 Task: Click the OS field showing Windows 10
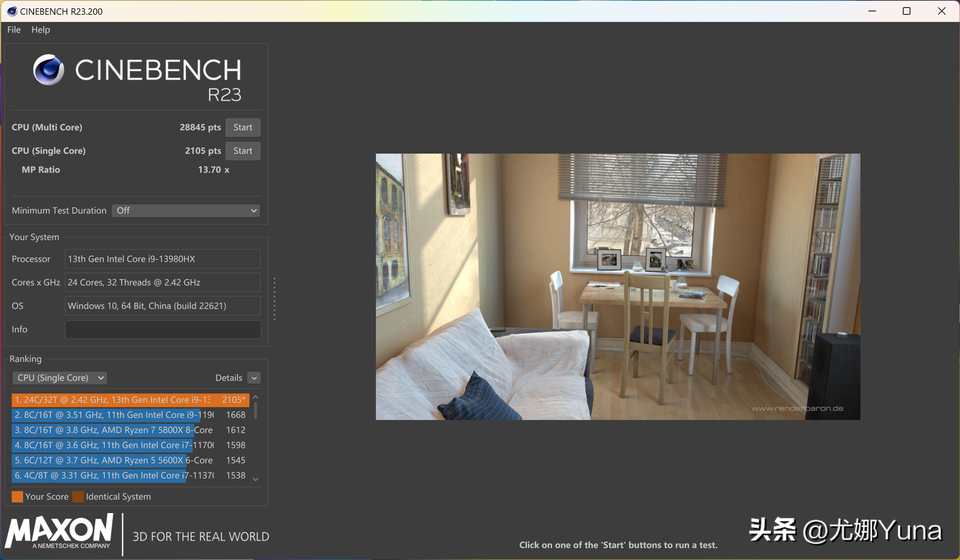[163, 306]
